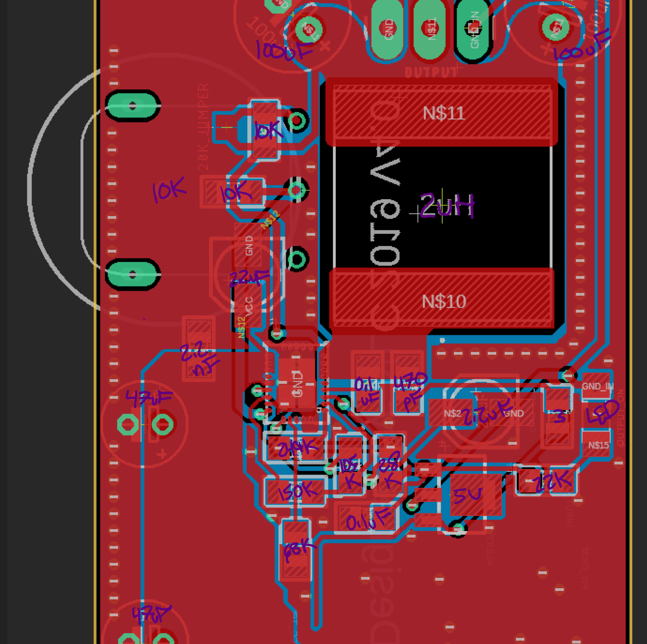Viewport: 647px width, 644px height.
Task: Click the via left of inductor pad N$11
Action: pos(297,121)
